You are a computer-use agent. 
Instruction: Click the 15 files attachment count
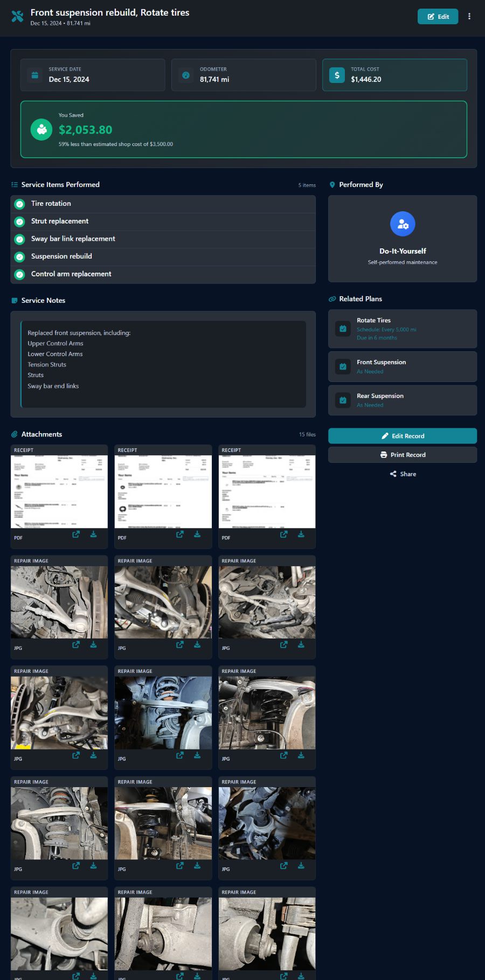coord(307,434)
